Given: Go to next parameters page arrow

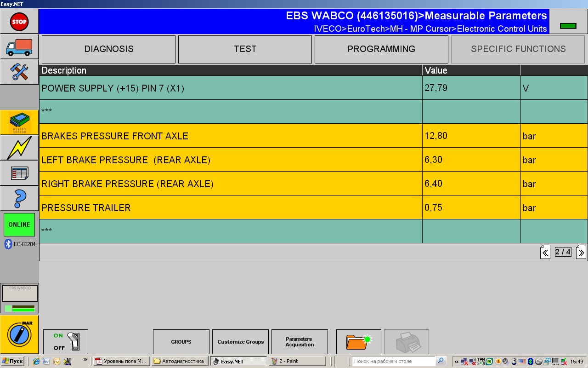Looking at the screenshot, I should click(581, 252).
